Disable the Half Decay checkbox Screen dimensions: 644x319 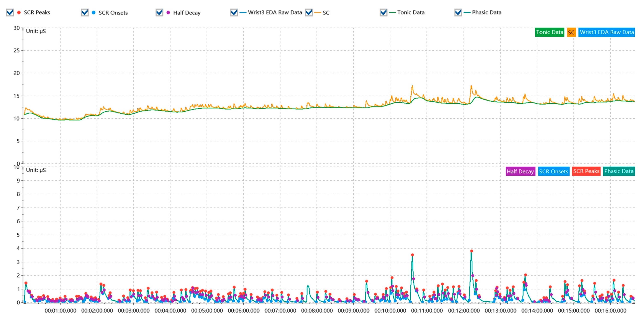(x=159, y=12)
